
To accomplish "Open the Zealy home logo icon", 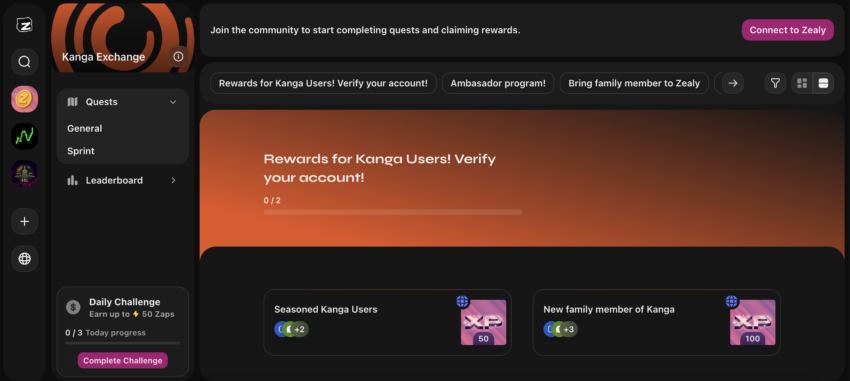I will coord(24,24).
